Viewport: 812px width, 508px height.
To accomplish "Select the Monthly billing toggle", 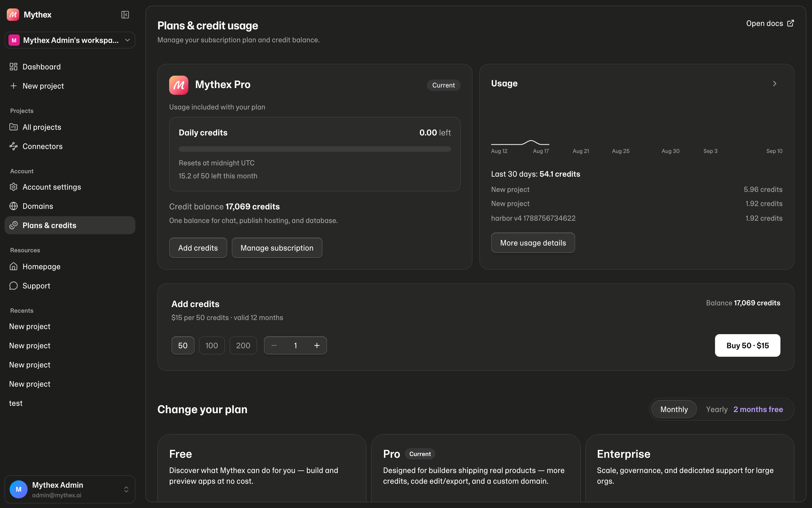I will click(674, 409).
